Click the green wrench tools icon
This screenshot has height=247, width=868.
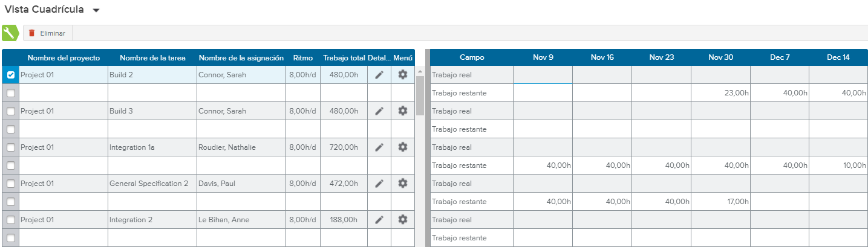click(x=11, y=33)
